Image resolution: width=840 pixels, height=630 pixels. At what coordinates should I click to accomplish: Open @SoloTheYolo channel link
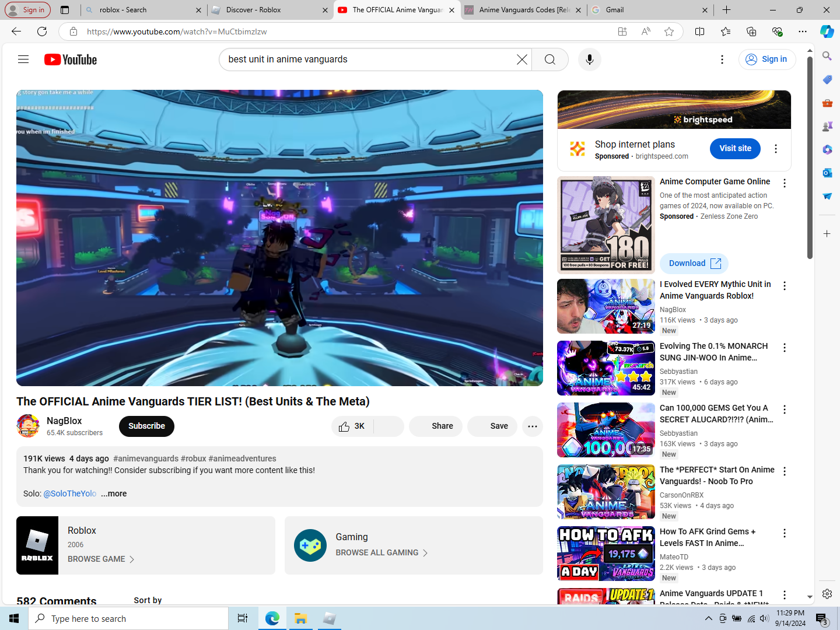point(70,494)
